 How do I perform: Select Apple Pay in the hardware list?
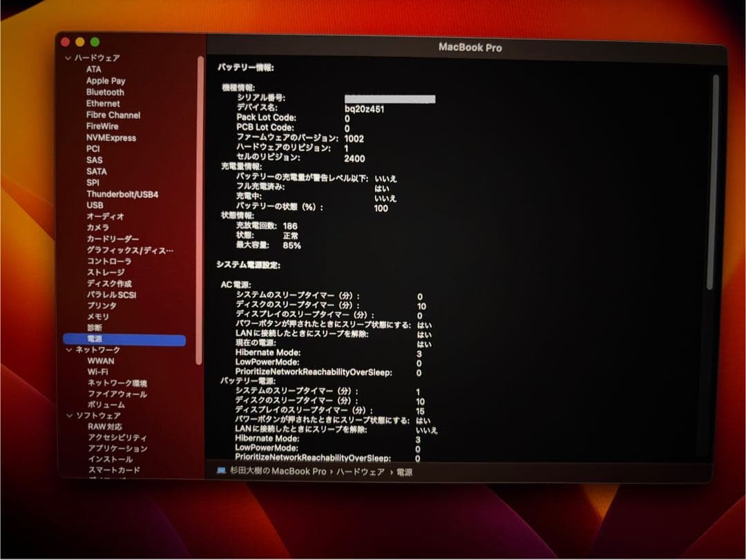pyautogui.click(x=106, y=81)
